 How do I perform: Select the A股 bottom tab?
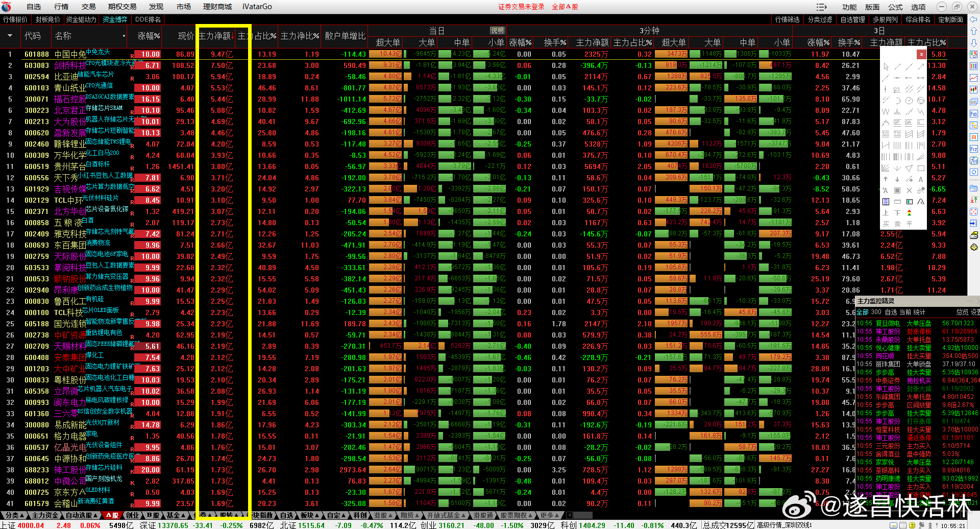tap(112, 515)
